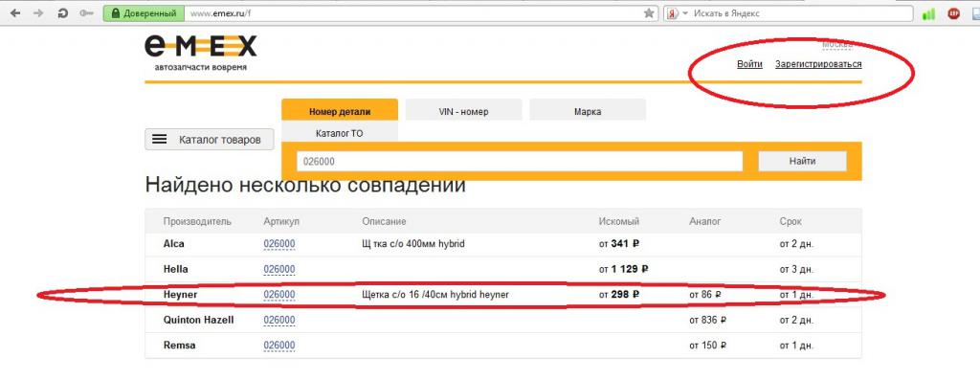The image size is (980, 380).
Task: Open article 026000 in the Hella row
Action: (x=279, y=269)
